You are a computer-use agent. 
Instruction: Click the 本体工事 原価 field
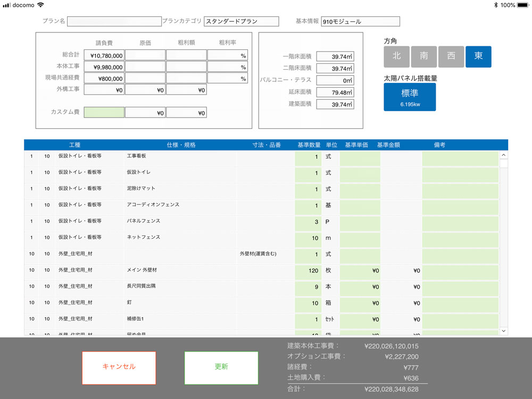[x=145, y=67]
